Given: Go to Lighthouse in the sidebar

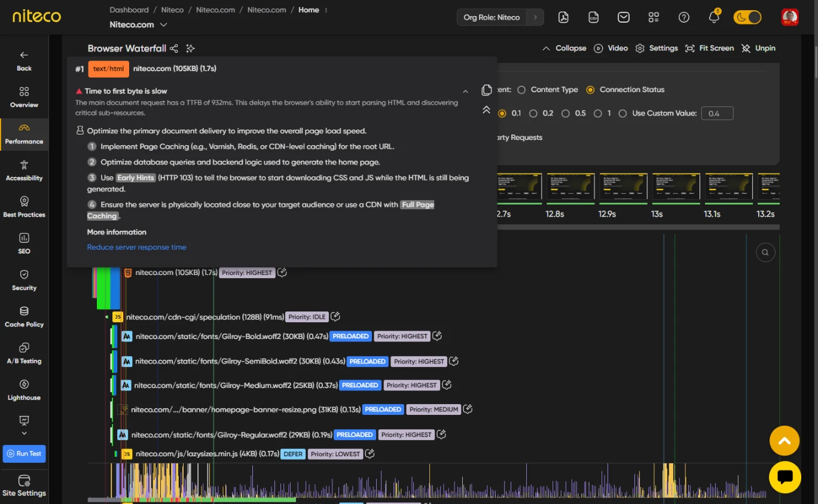Looking at the screenshot, I should (x=24, y=389).
